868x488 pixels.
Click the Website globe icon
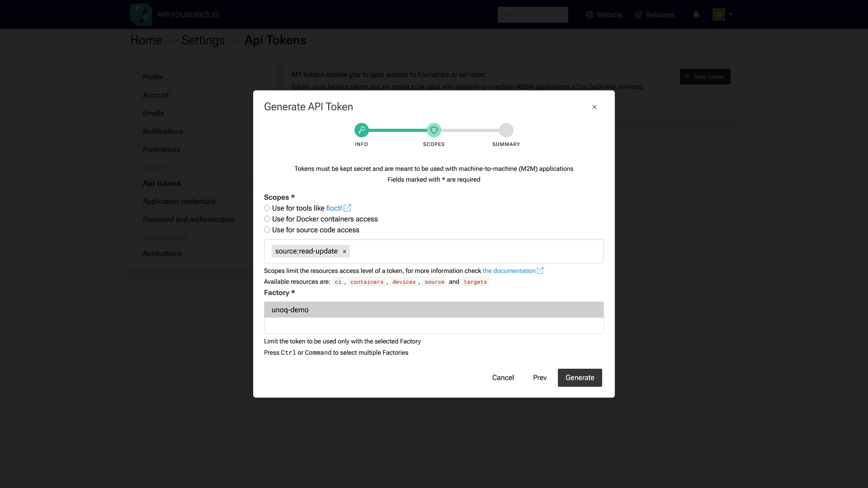590,14
